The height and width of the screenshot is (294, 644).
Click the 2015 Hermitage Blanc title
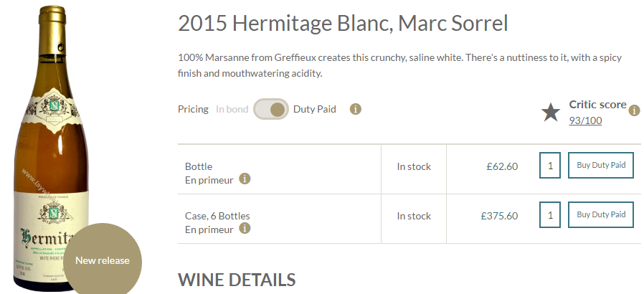343,24
